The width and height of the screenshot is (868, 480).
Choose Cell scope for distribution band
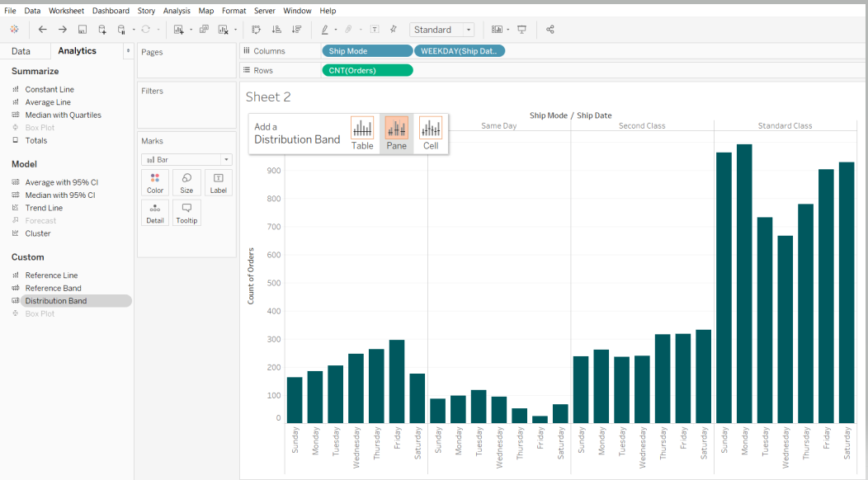pos(431,133)
